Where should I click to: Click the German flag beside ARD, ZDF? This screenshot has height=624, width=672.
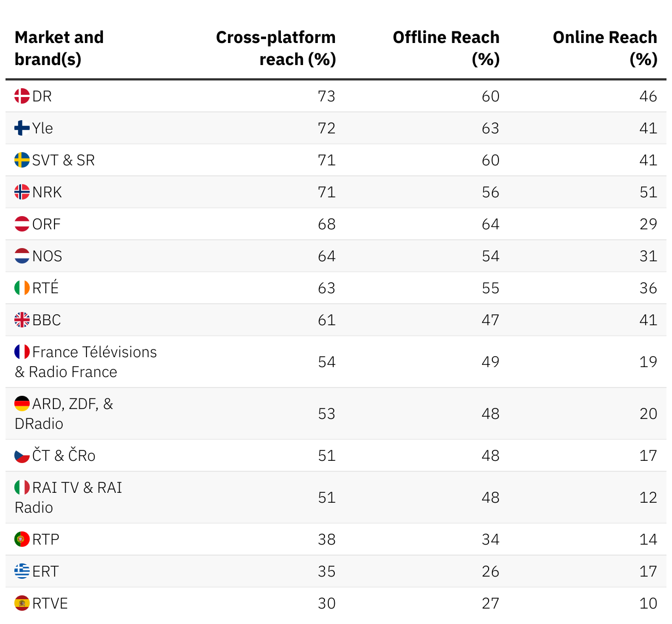22,404
